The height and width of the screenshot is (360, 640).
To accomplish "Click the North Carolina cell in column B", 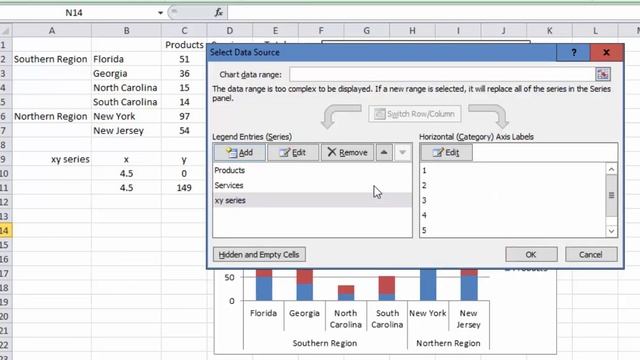I will (x=127, y=88).
